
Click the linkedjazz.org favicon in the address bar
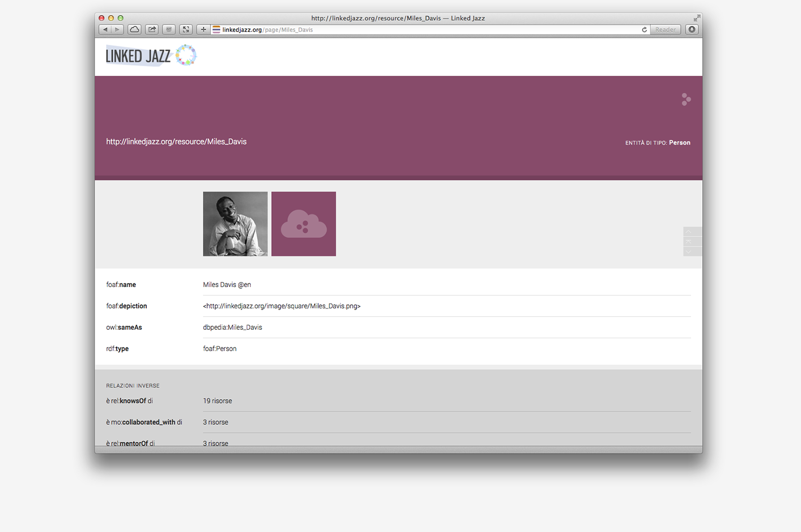tap(216, 29)
